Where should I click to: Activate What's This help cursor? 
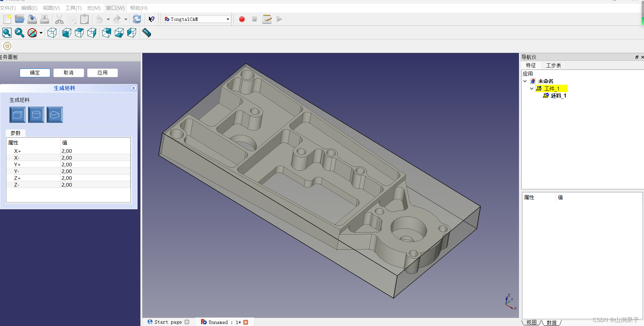click(152, 19)
